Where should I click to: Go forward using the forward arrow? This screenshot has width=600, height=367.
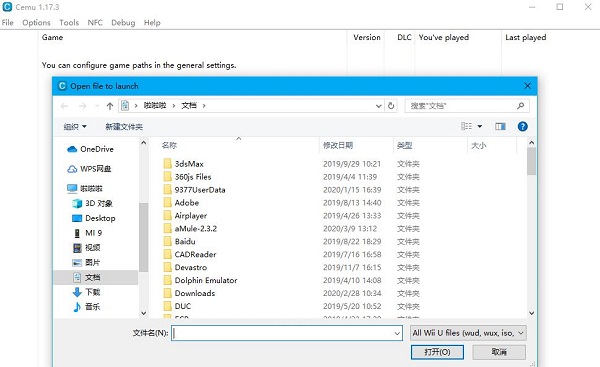(x=82, y=106)
